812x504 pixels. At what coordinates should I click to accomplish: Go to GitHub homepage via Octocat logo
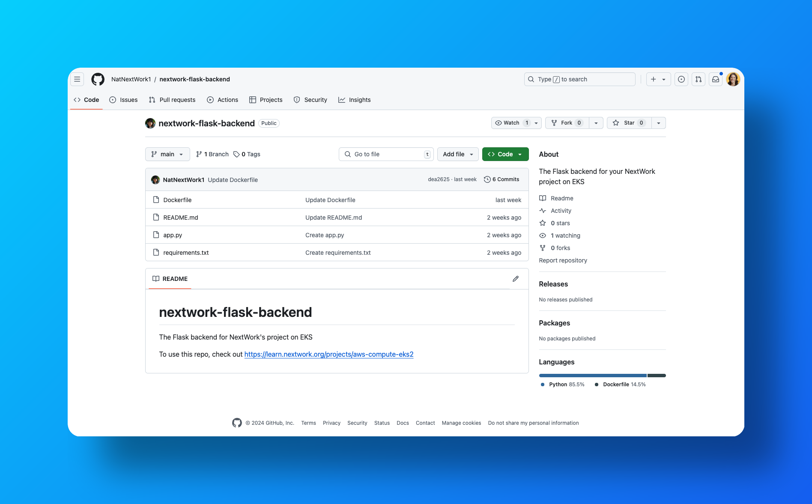point(98,79)
